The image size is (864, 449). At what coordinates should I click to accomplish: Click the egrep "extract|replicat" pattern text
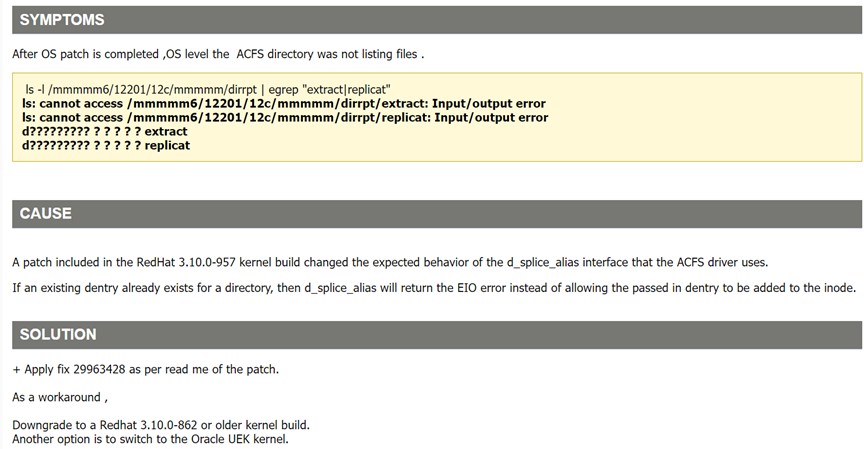point(330,89)
